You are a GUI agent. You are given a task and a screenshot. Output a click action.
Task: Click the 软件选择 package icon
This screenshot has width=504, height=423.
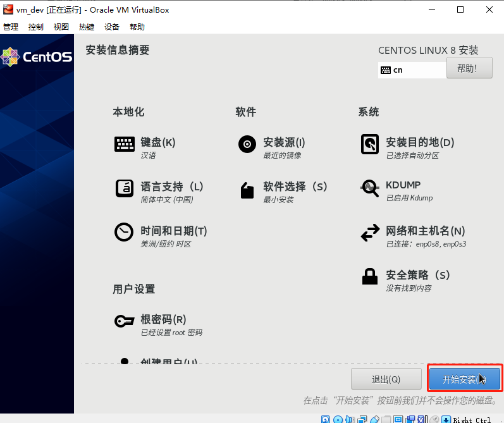247,190
